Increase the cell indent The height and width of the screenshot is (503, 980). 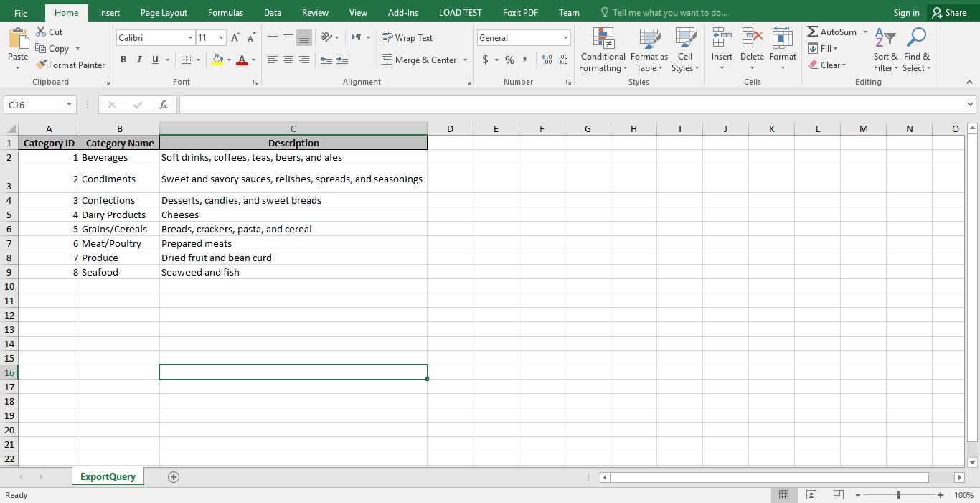[342, 60]
